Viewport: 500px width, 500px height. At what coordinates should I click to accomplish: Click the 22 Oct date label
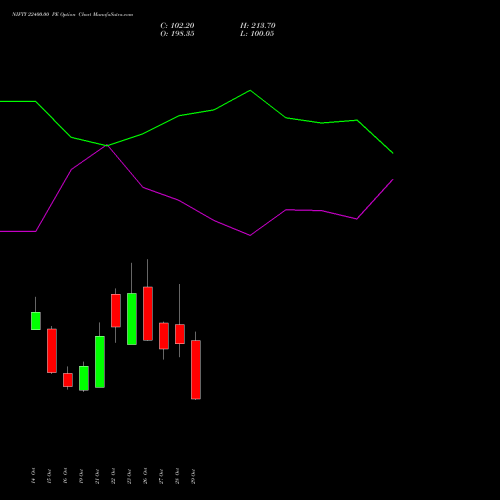point(113,476)
